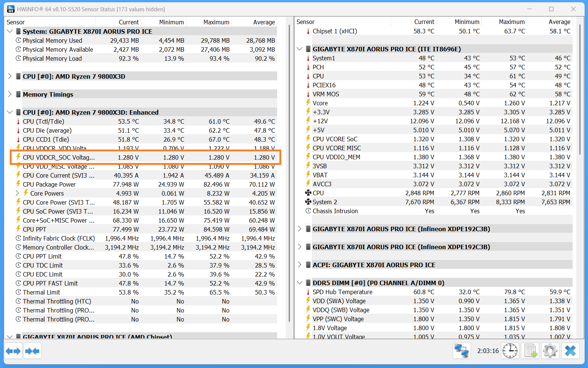Collapse the ITE IT8696E sensor group
588x368 pixels.
point(300,49)
